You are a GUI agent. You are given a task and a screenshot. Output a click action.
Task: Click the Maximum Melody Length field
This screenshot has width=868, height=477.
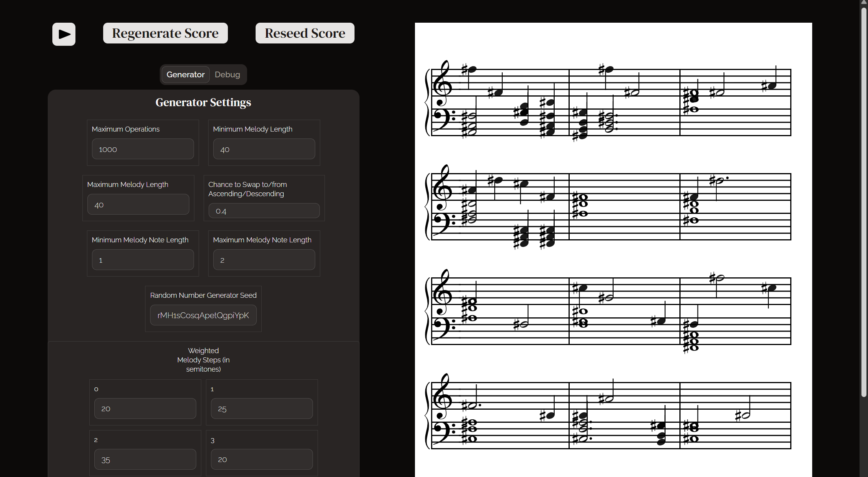point(138,205)
